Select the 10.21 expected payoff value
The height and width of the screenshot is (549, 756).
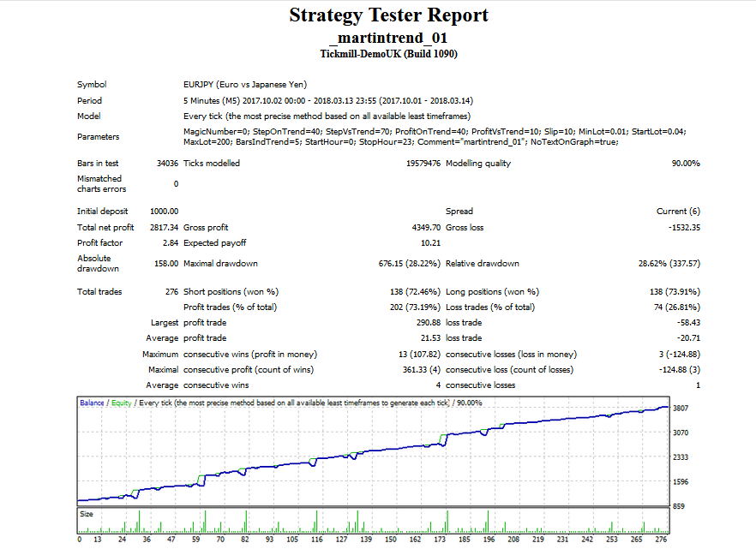coord(430,242)
